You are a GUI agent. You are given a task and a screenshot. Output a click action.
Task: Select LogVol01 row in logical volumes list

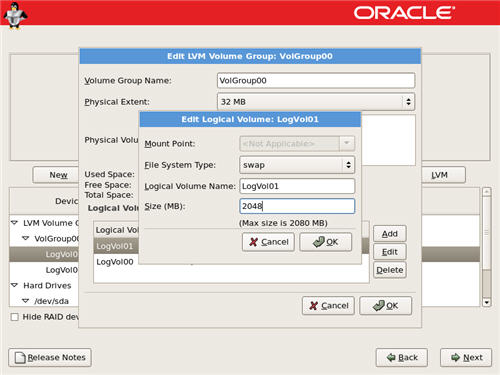click(116, 246)
